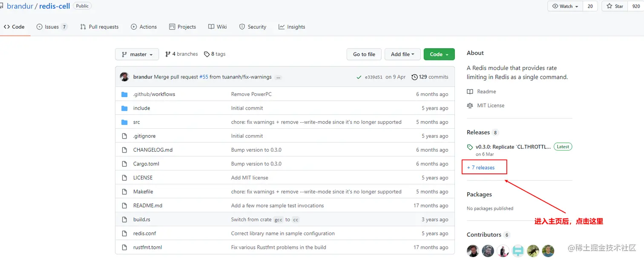Click the file icon next to CHANGELOG.md
Viewport: 644px width, 260px height.
[124, 150]
